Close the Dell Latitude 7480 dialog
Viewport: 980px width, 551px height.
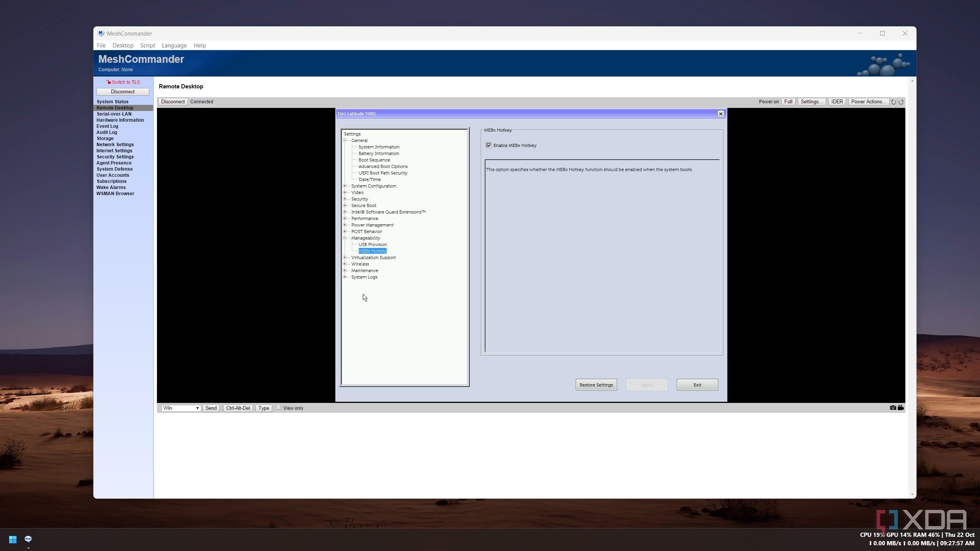(x=720, y=114)
